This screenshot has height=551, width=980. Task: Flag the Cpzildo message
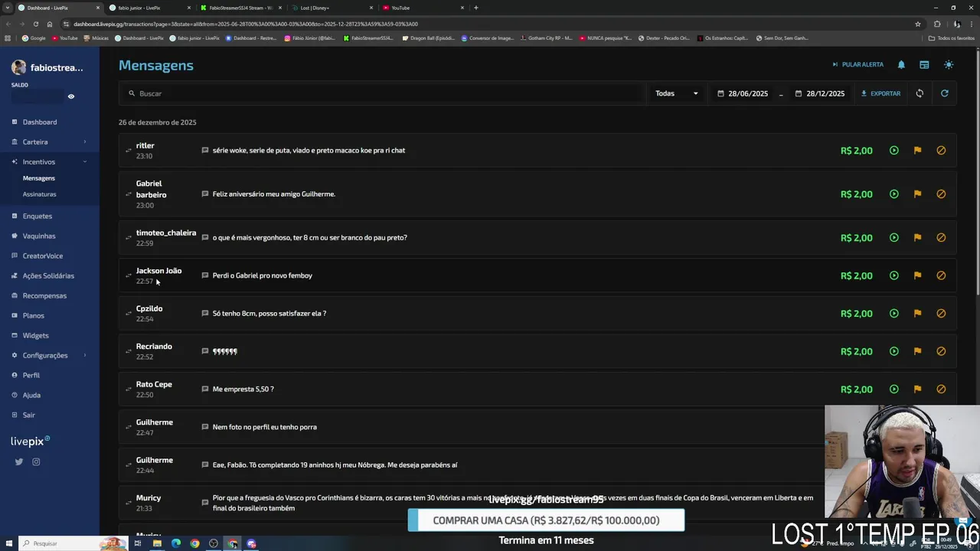917,314
